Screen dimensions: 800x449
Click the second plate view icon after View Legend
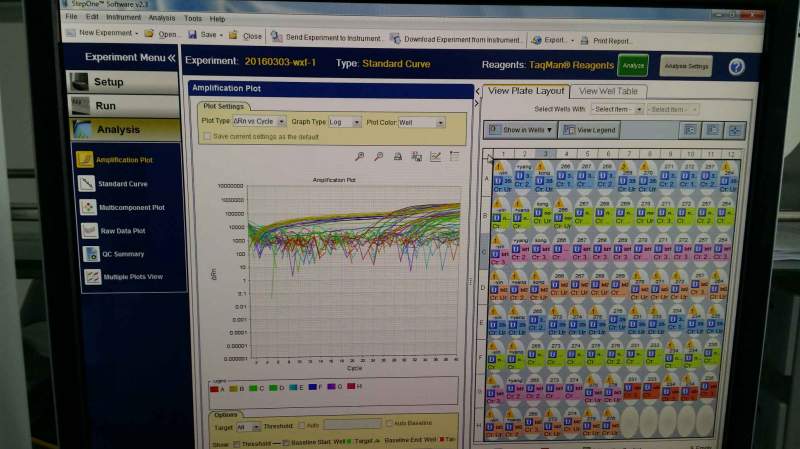(712, 130)
